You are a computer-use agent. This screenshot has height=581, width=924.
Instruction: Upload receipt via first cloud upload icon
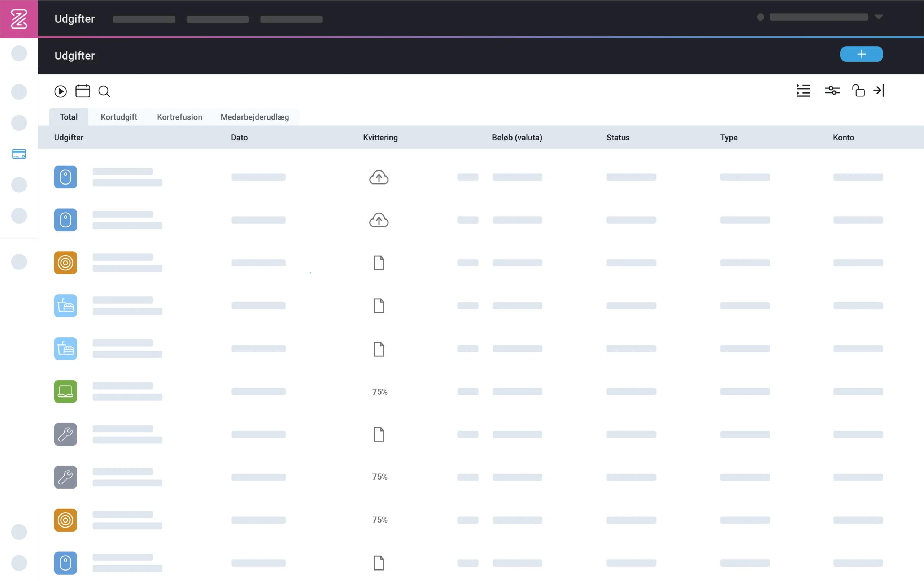tap(379, 177)
